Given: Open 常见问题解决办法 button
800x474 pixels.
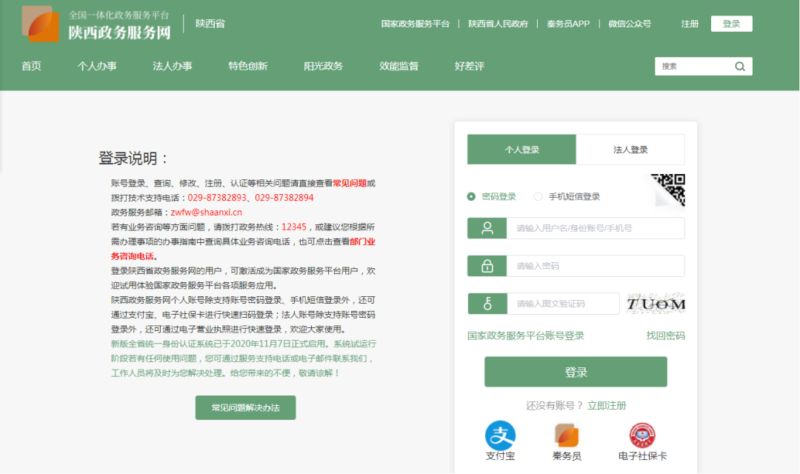Looking at the screenshot, I should [x=245, y=408].
